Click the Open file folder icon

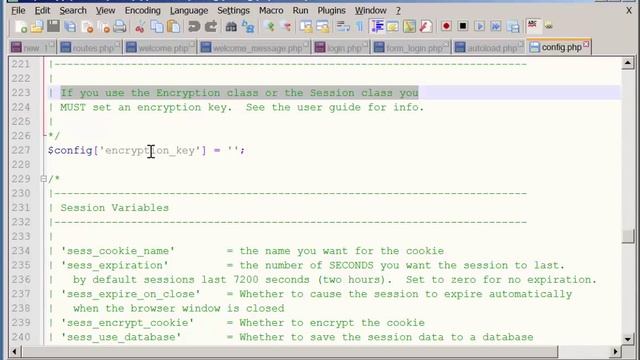click(x=37, y=27)
